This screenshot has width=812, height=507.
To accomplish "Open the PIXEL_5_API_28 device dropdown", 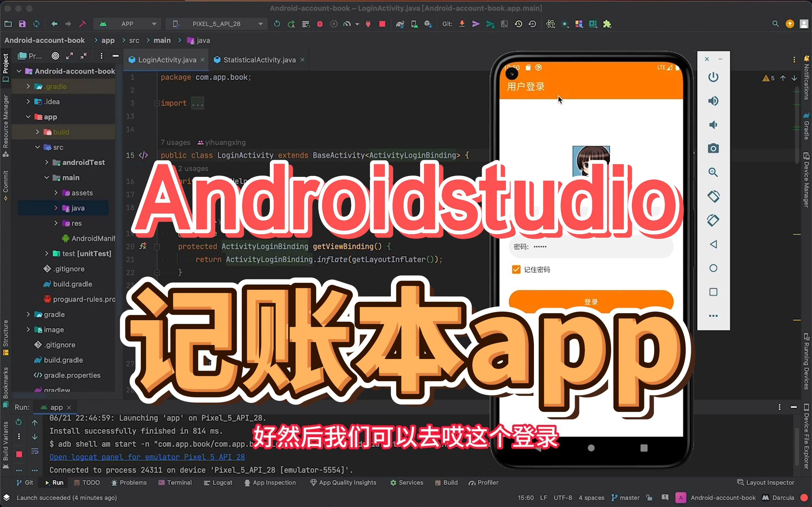I will coord(216,24).
